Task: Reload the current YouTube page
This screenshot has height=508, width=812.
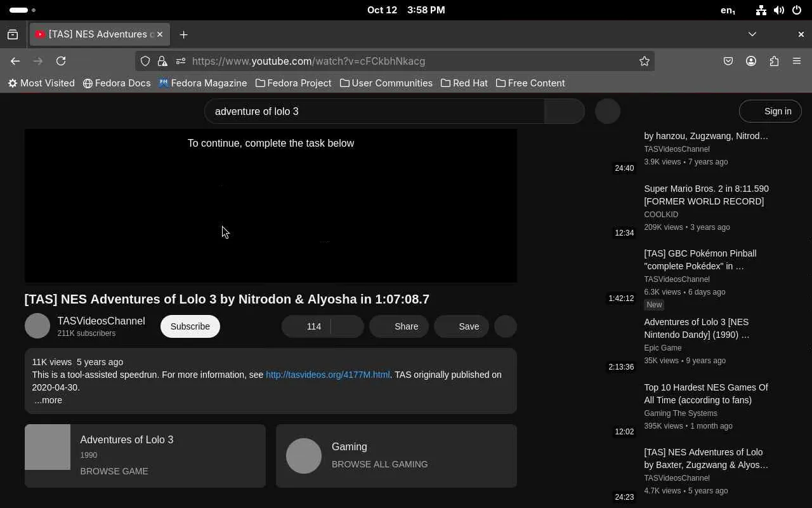Action: point(61,61)
